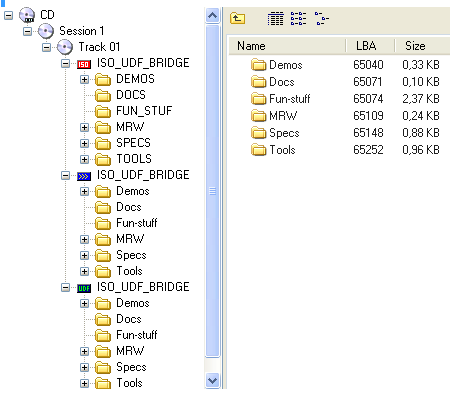Collapse the Track 01 node
Viewport: 452px width, 396px height.
[46, 47]
